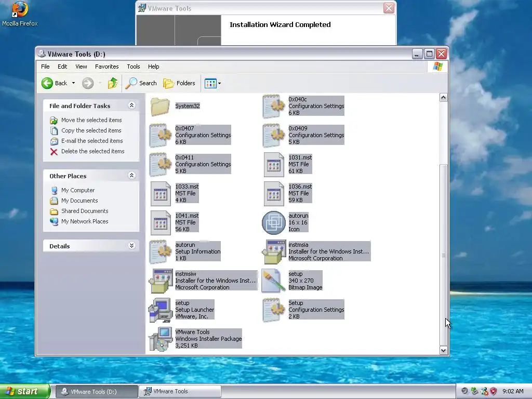
Task: Go to My Computer
Action: 78,190
